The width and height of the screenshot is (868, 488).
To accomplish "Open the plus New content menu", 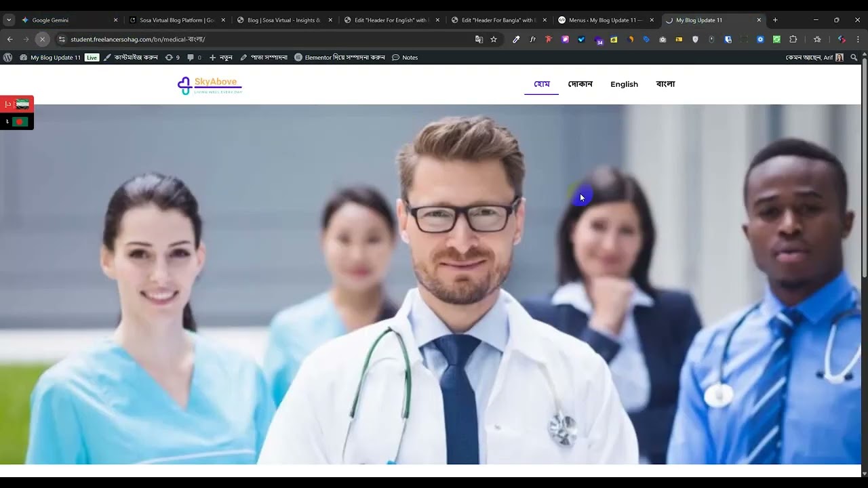I will pyautogui.click(x=220, y=58).
